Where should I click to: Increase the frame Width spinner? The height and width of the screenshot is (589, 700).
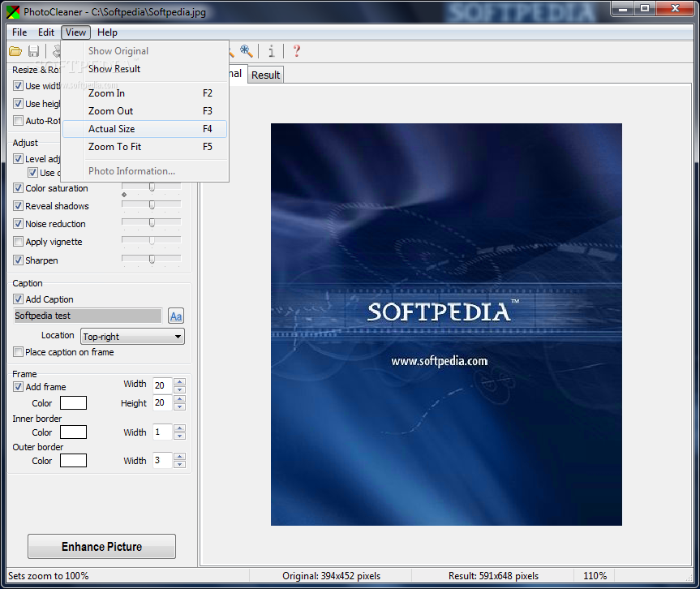179,382
